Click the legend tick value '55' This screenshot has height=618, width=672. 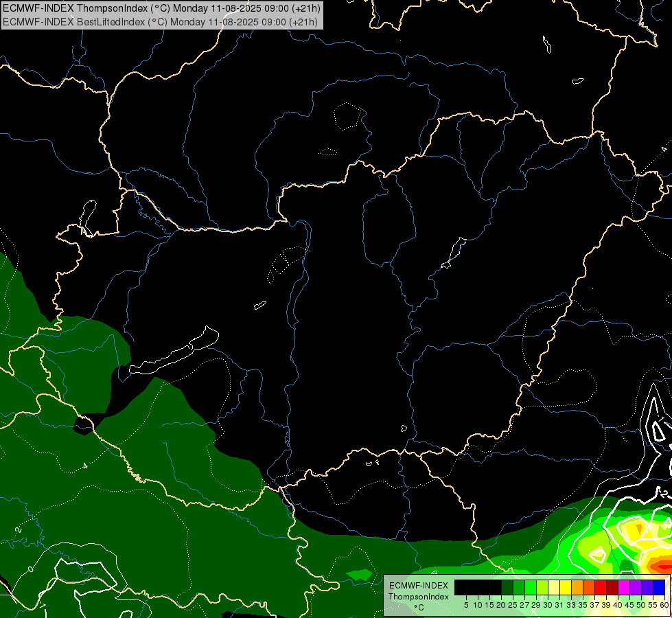pyautogui.click(x=653, y=605)
